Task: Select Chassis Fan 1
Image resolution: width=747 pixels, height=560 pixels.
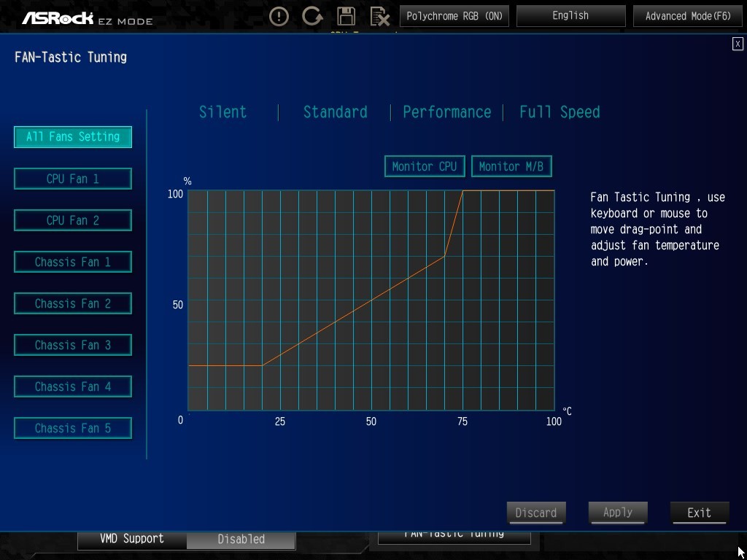Action: (x=73, y=262)
